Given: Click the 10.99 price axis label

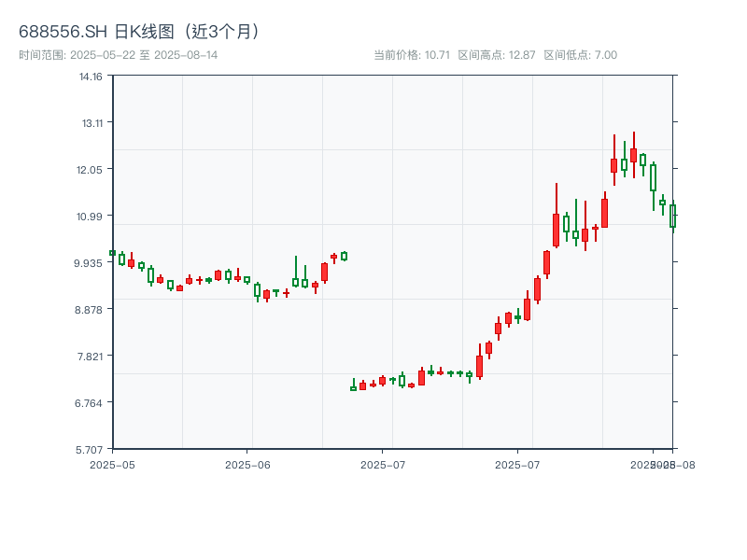Looking at the screenshot, I should coord(91,217).
